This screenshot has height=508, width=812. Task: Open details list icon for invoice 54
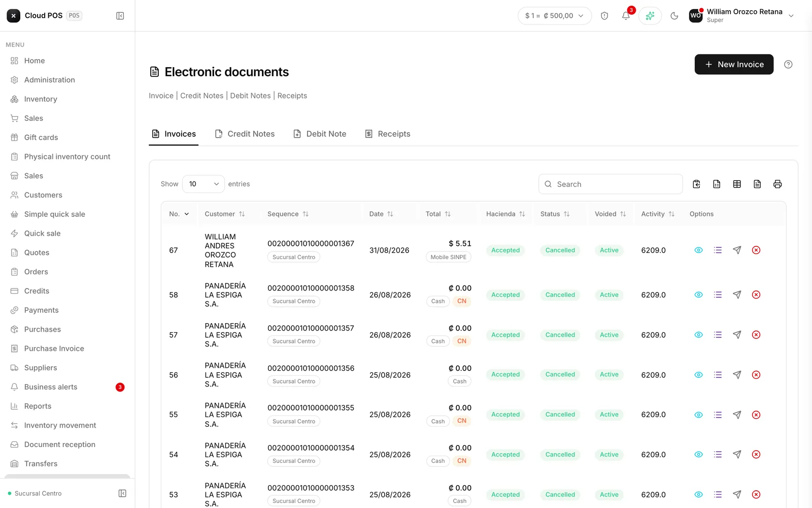coord(718,455)
